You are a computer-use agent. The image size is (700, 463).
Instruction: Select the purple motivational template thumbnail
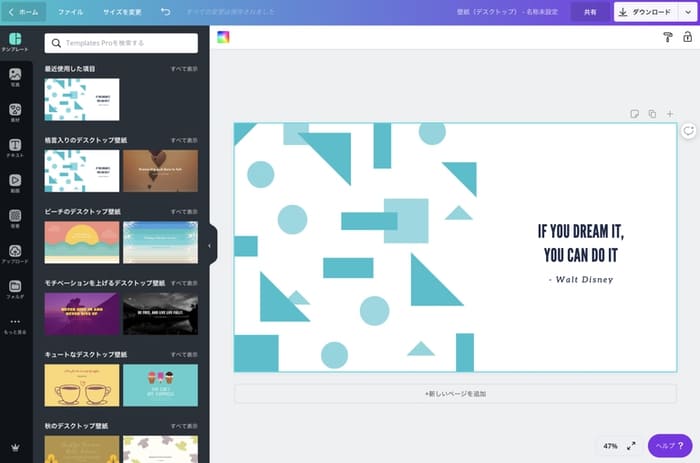pos(82,314)
